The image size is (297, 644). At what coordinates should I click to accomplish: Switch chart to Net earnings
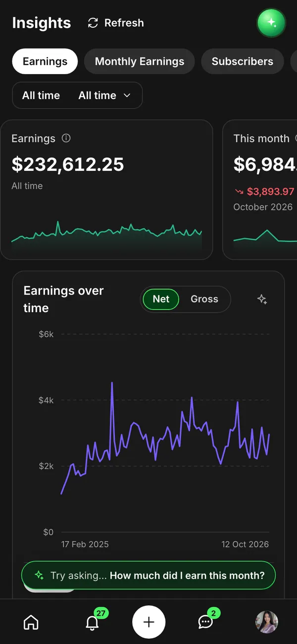point(161,299)
